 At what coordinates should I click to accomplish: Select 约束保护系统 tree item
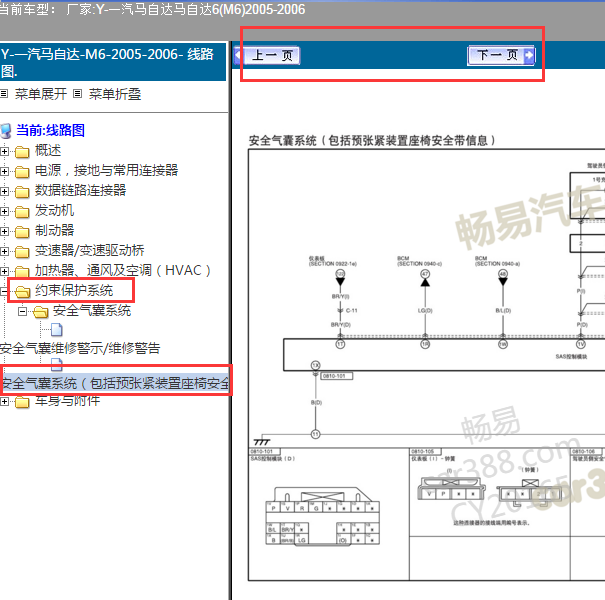[x=74, y=290]
